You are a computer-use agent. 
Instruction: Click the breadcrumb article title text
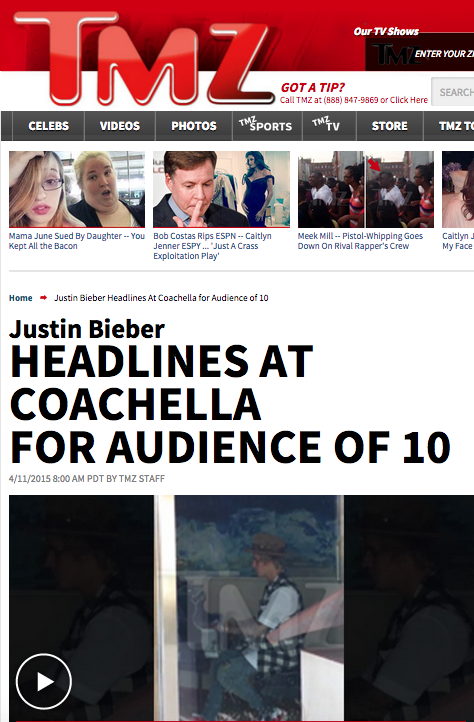pyautogui.click(x=161, y=298)
